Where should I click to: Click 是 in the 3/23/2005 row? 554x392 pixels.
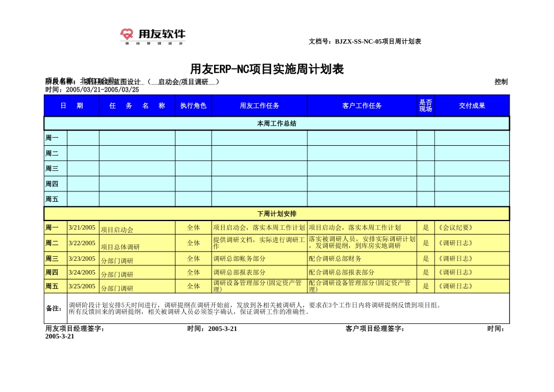(426, 259)
